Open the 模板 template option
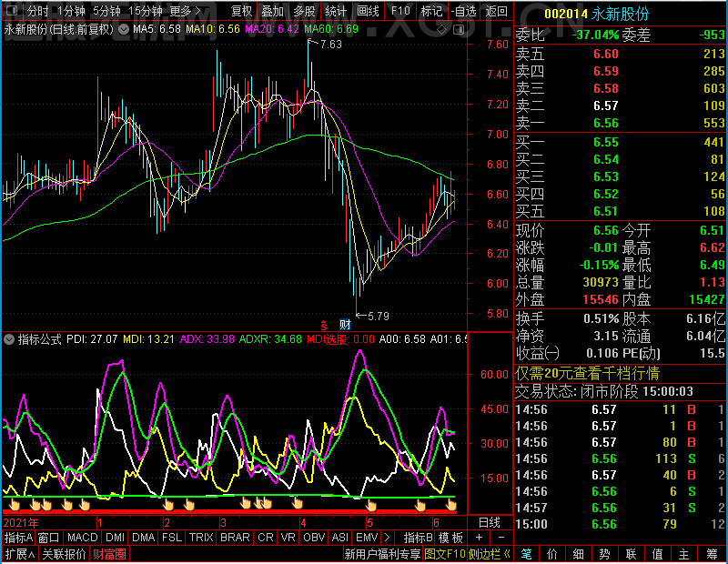The height and width of the screenshot is (564, 728). coord(450,538)
